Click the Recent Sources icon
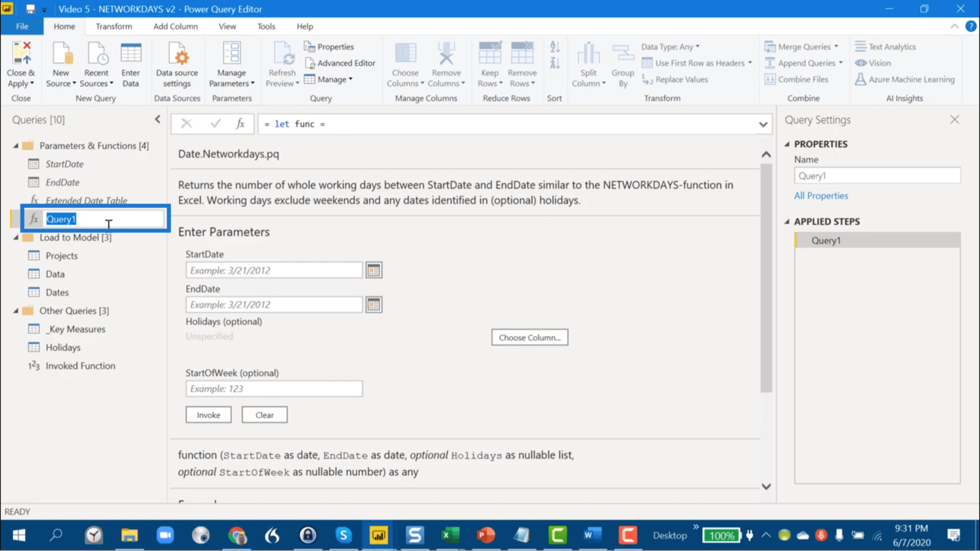The image size is (980, 551). click(x=97, y=53)
